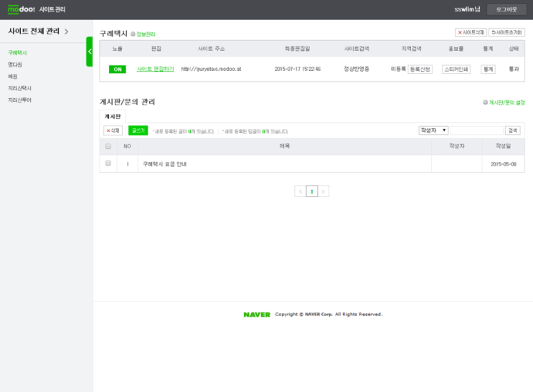Select 예원 in sidebar
The height and width of the screenshot is (392, 533).
tap(13, 77)
